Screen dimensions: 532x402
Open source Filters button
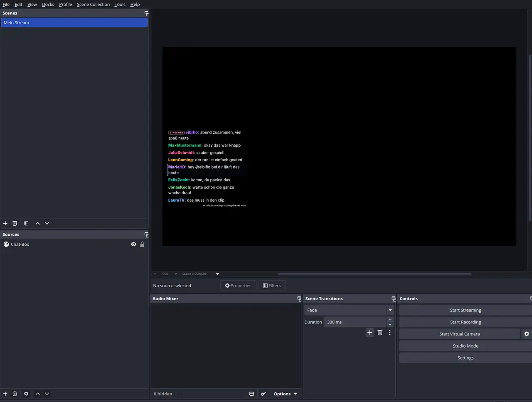[272, 286]
